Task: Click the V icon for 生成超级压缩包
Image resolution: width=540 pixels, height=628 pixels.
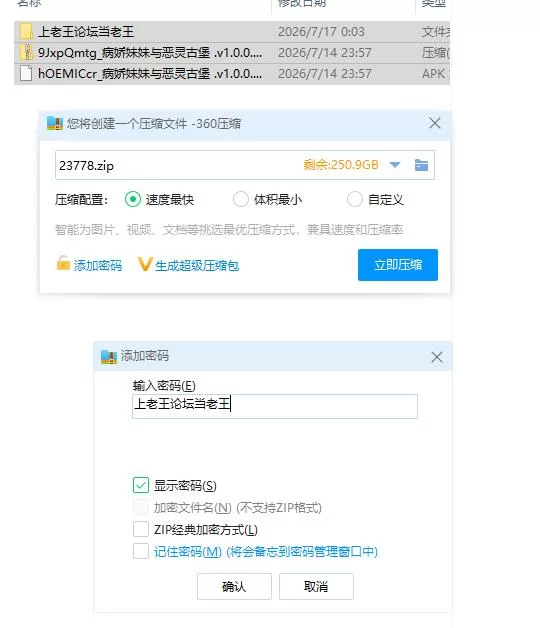Action: click(144, 264)
